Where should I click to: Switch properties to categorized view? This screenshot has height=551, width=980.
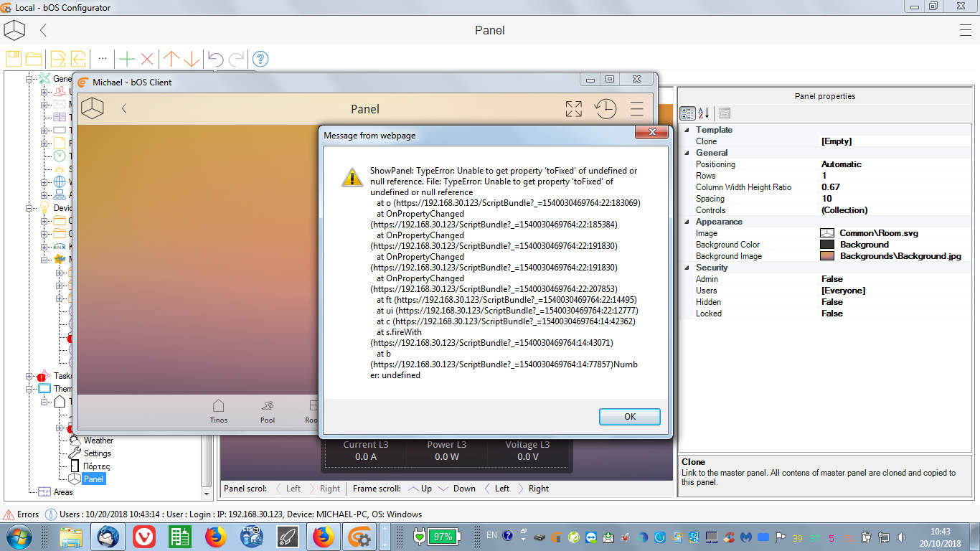[x=687, y=113]
